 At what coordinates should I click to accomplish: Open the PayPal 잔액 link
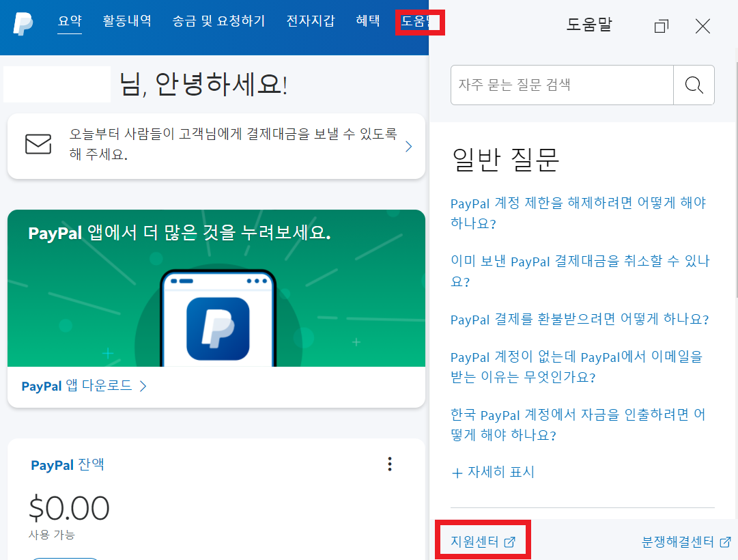pyautogui.click(x=68, y=465)
